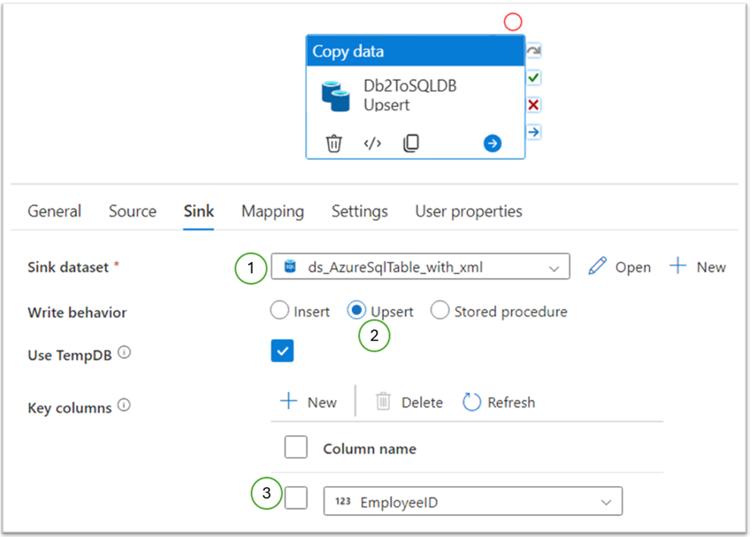Click the red X failure connector
The image size is (756, 537).
[534, 105]
